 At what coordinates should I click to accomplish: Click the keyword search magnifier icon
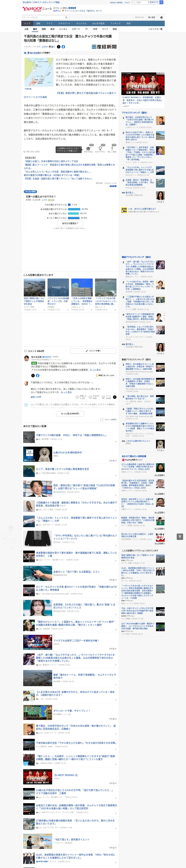pos(66,18)
